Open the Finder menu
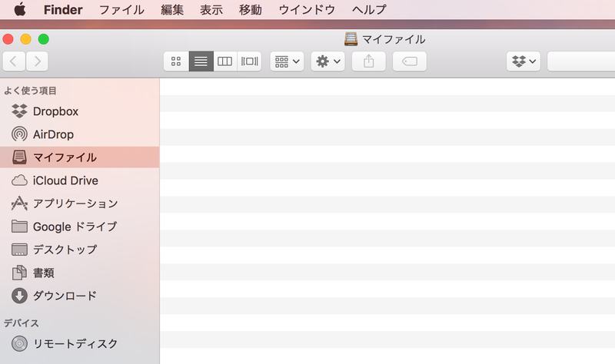Image resolution: width=615 pixels, height=364 pixels. [63, 9]
